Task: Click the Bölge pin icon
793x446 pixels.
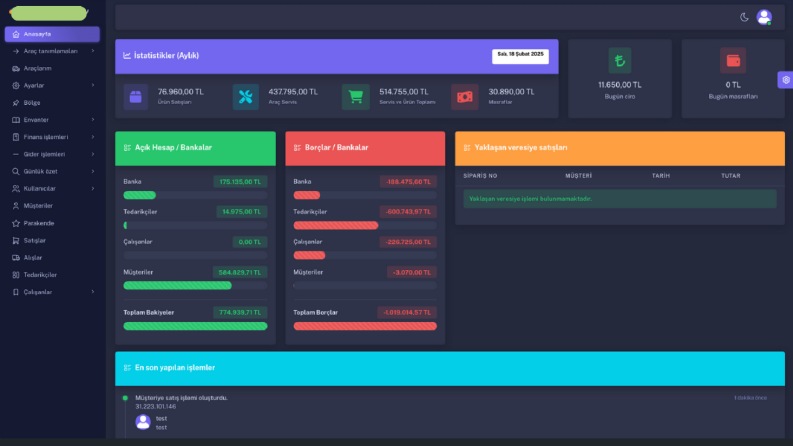Action: tap(16, 103)
